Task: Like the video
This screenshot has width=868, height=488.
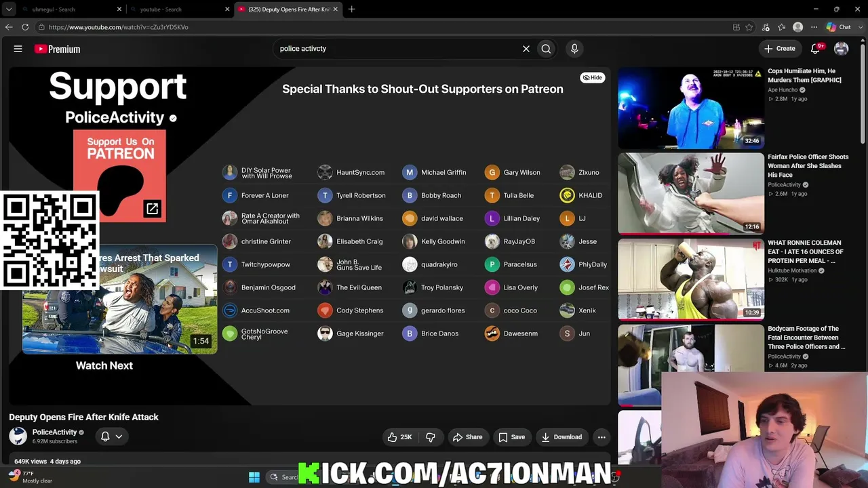Action: pos(399,437)
